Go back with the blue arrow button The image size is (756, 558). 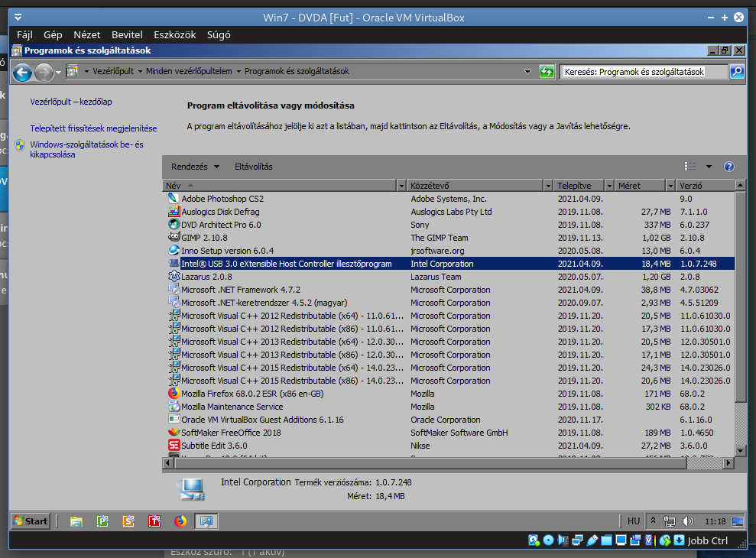coord(23,73)
